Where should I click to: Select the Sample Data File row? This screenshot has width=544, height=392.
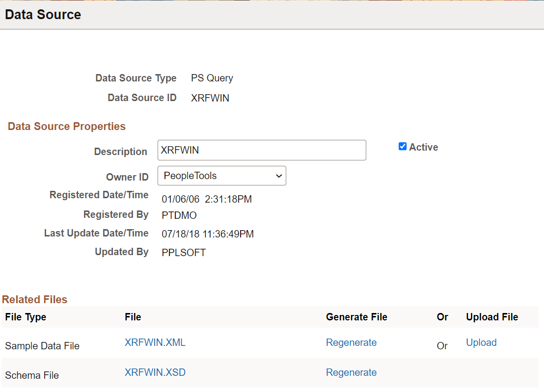pyautogui.click(x=42, y=345)
